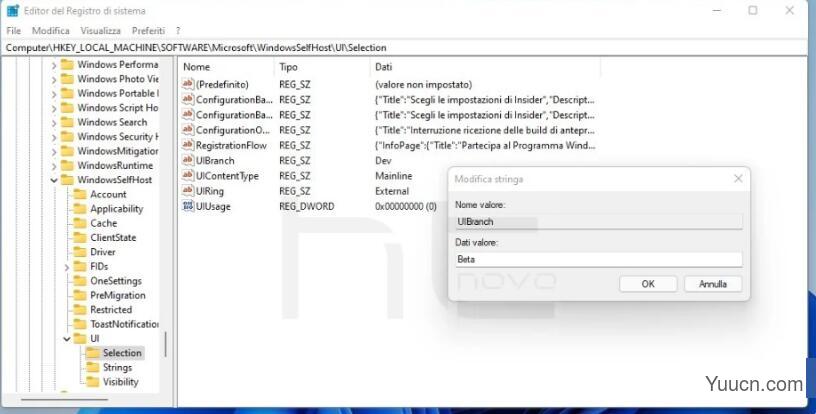
Task: Open the ? help menu
Action: click(178, 31)
